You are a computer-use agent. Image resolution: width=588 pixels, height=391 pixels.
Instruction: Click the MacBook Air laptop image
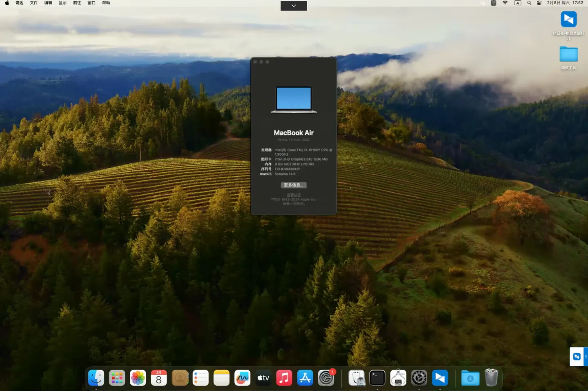pyautogui.click(x=294, y=99)
